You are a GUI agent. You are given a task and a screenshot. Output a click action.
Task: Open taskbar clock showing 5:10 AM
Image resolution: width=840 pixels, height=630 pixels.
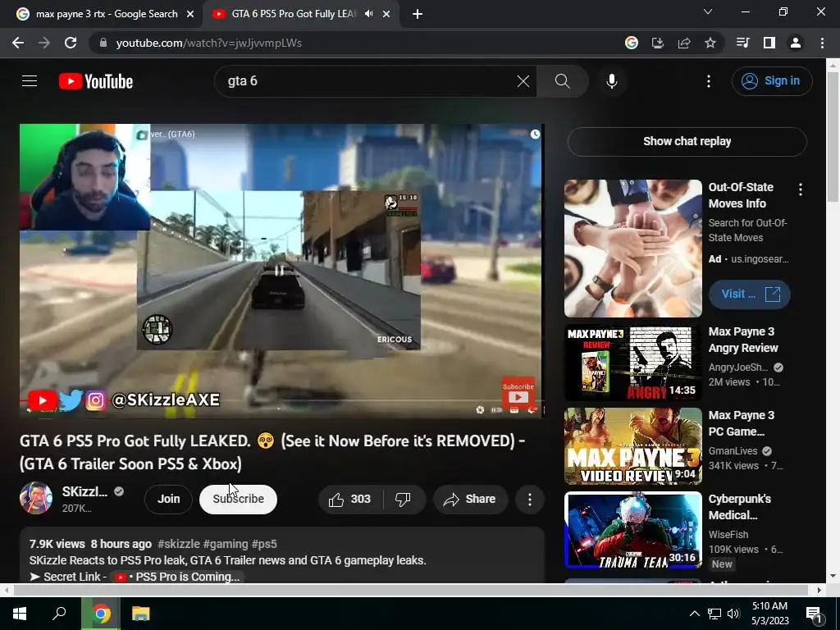[769, 614]
